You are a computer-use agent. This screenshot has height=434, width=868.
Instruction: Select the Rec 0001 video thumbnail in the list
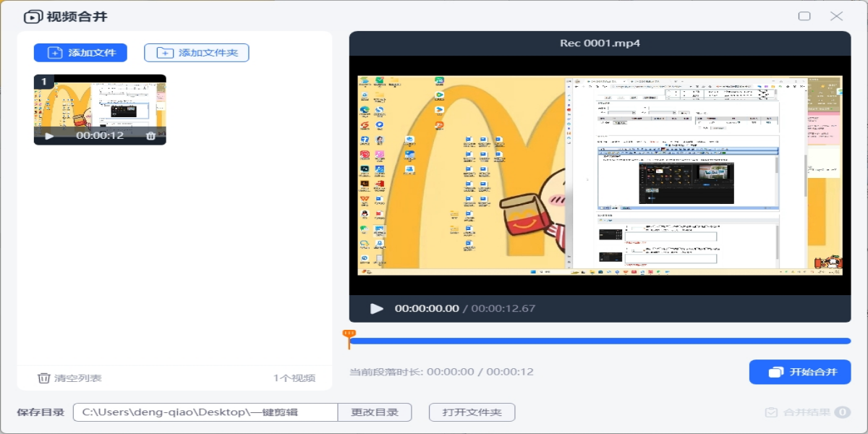click(x=100, y=109)
